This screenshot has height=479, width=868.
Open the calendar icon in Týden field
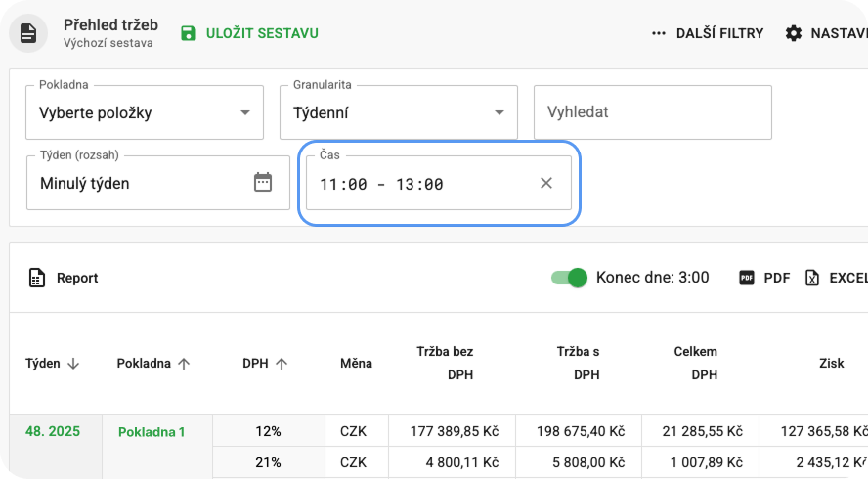point(262,183)
